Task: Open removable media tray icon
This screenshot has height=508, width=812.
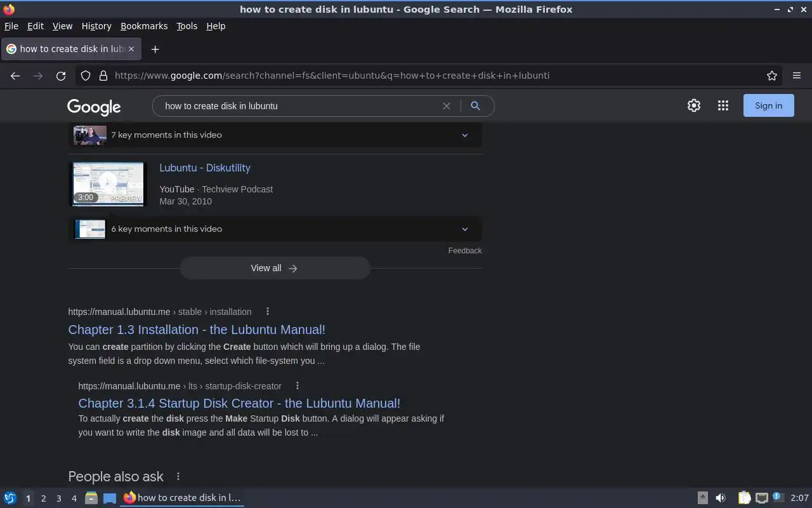Action: click(703, 498)
